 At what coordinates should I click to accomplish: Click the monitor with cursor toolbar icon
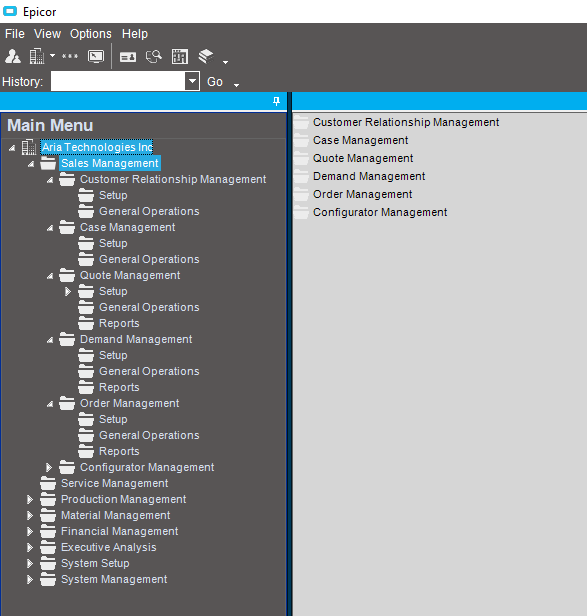coord(95,57)
